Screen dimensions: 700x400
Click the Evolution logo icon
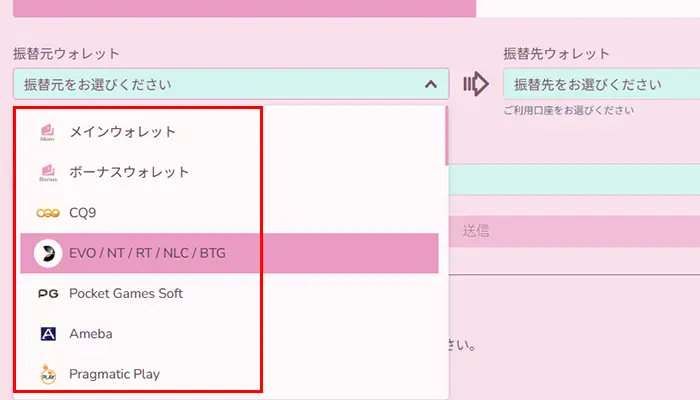pos(48,253)
